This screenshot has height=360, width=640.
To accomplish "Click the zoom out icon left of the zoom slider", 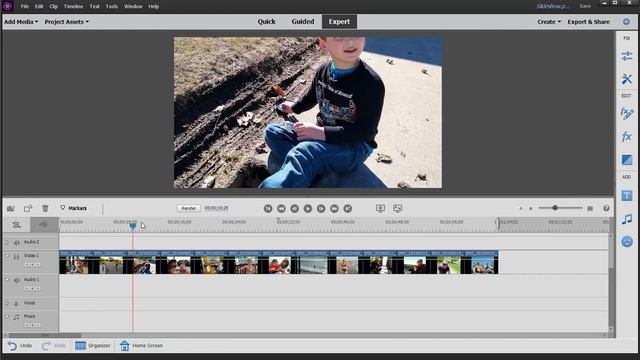I will click(x=530, y=208).
